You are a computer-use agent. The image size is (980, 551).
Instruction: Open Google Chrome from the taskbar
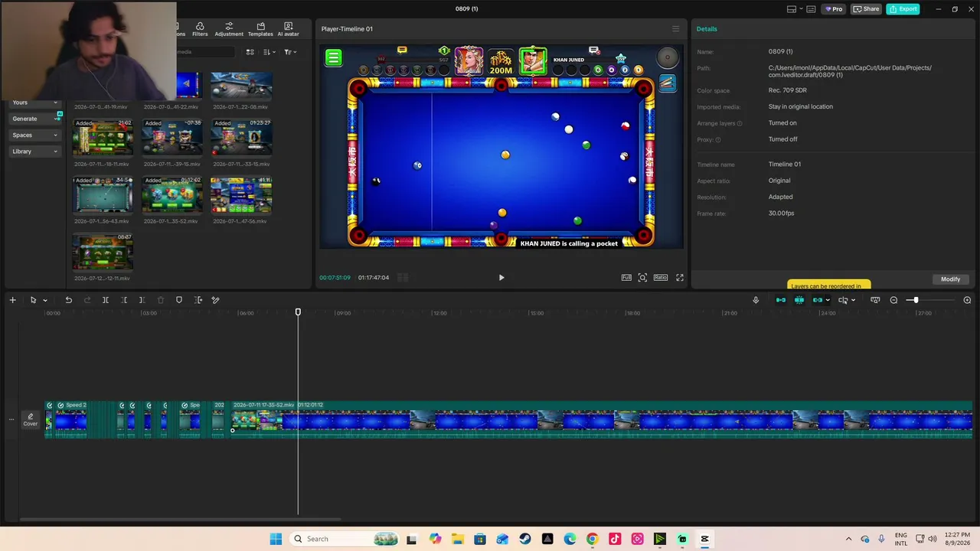(x=592, y=539)
